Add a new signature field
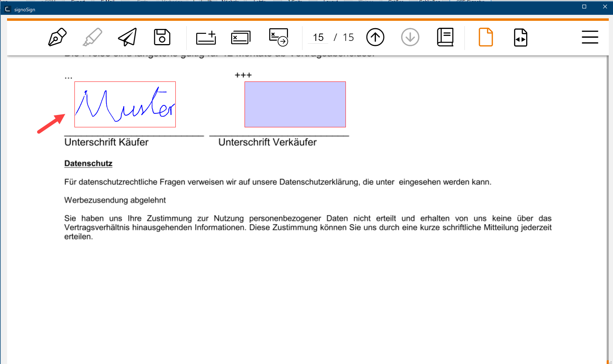Screen dimensions: 613x364 pyautogui.click(x=206, y=37)
